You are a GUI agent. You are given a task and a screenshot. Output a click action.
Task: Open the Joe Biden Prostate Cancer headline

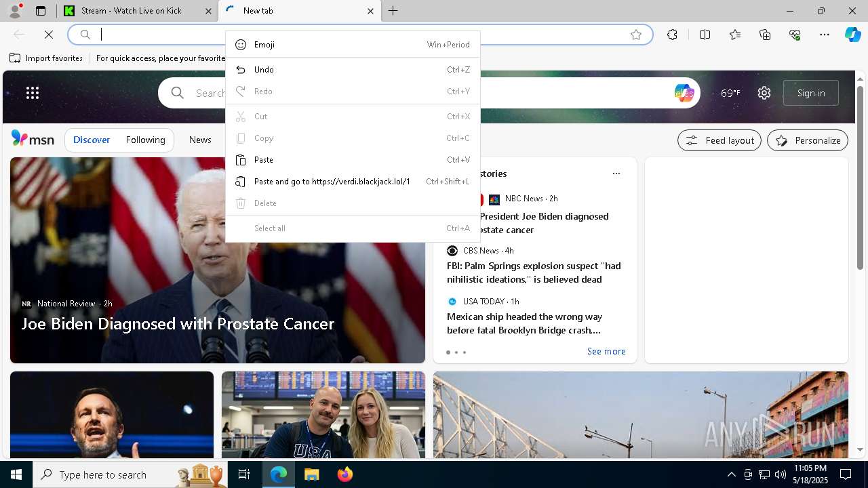pos(178,324)
